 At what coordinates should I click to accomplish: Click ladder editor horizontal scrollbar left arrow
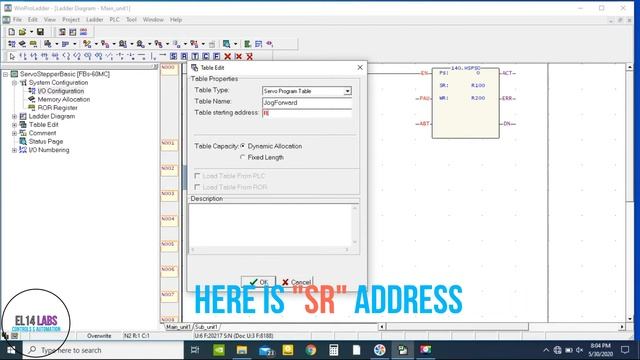(x=382, y=327)
